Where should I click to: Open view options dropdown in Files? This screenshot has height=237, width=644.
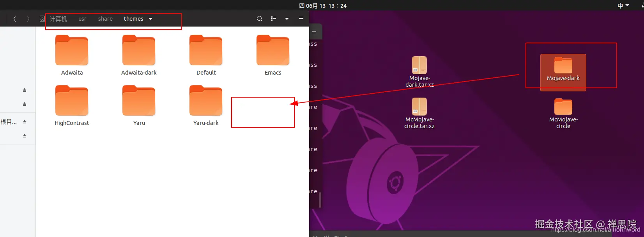287,19
